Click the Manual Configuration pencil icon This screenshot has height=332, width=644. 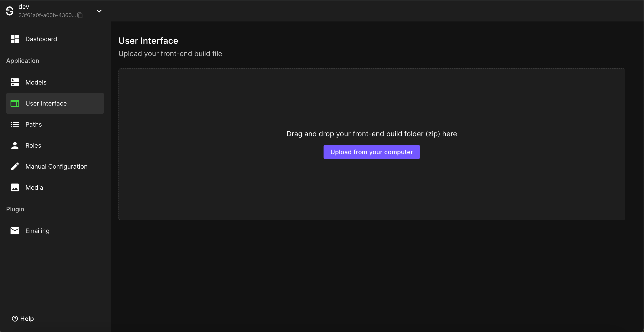click(x=15, y=166)
